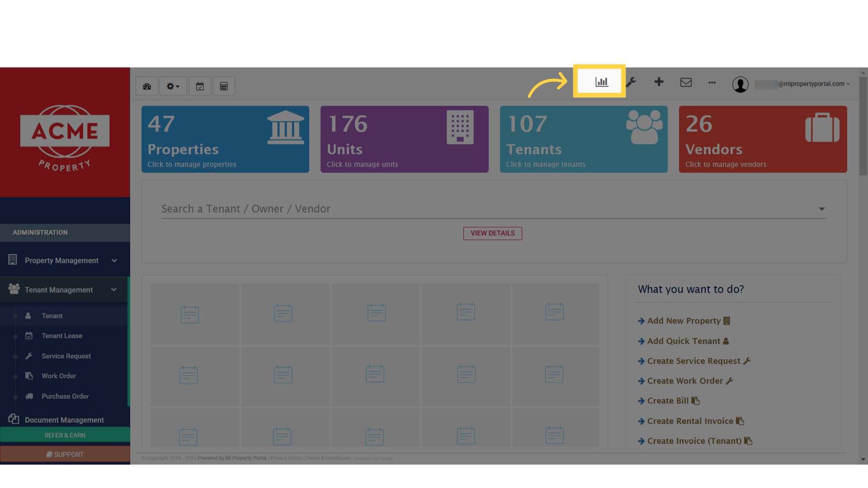868x488 pixels.
Task: Open the envelope messages icon
Action: [686, 82]
